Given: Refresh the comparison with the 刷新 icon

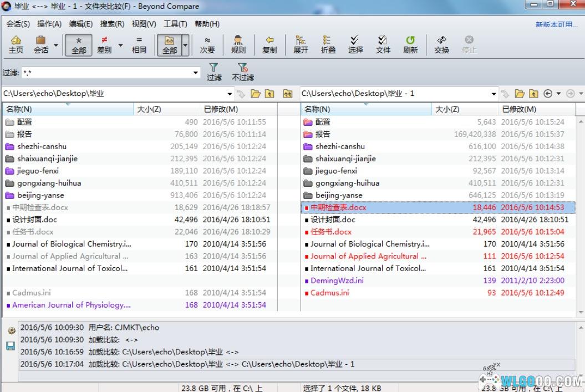Looking at the screenshot, I should point(410,44).
